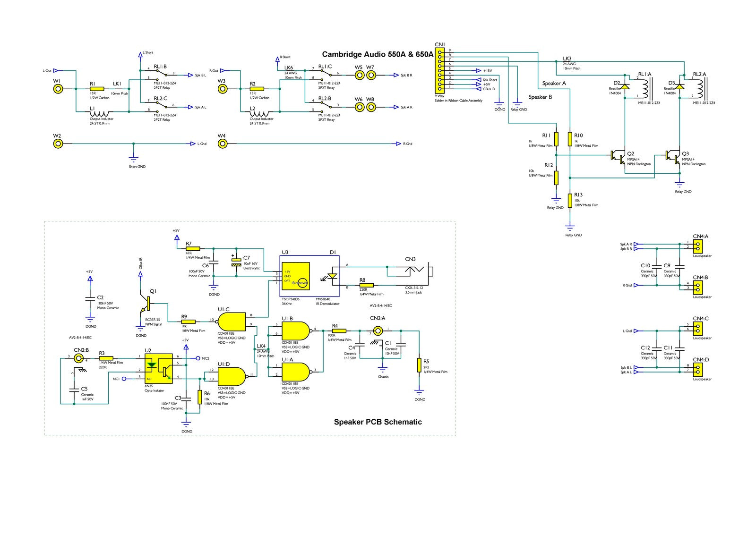Viewport: 756px width, 534px height.
Task: Select the U3 TSOP34836 IR receiver block
Action: 296,275
